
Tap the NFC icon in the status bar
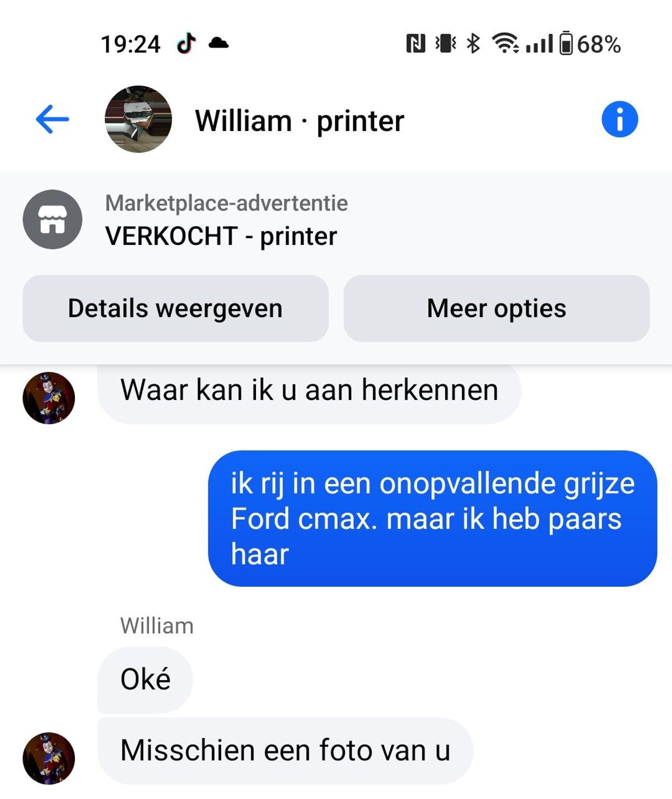416,43
